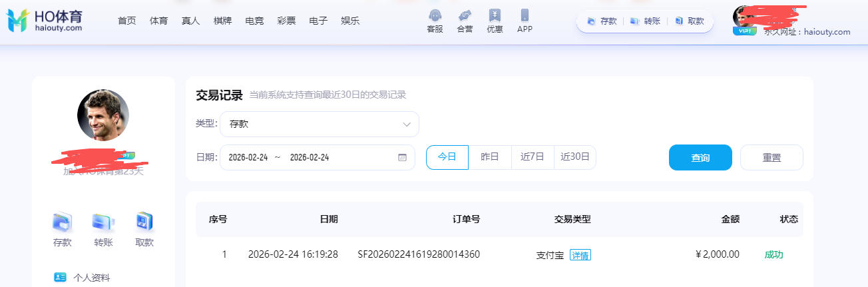Click the 客服 customer service headset icon
The image size is (868, 287).
tap(435, 15)
